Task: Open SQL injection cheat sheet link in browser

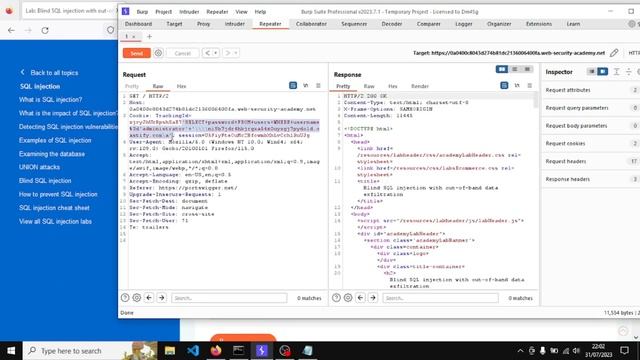Action: coord(54,208)
